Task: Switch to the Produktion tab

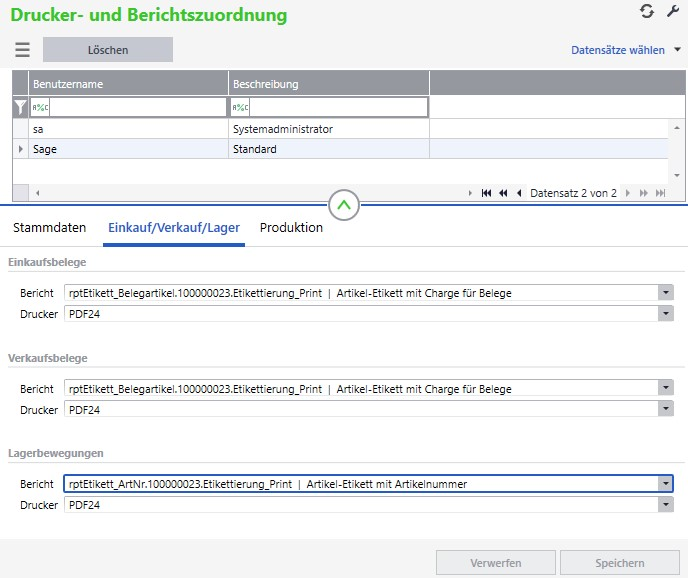Action: (291, 228)
